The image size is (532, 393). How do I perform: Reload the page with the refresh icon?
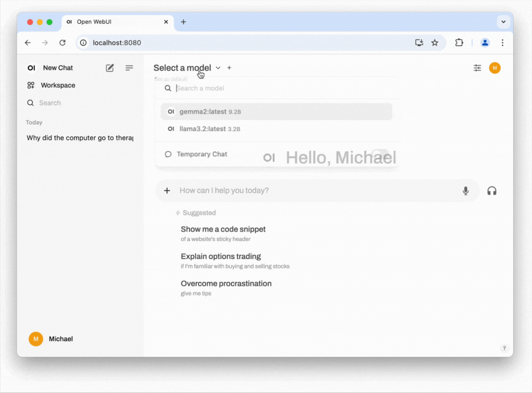point(62,43)
